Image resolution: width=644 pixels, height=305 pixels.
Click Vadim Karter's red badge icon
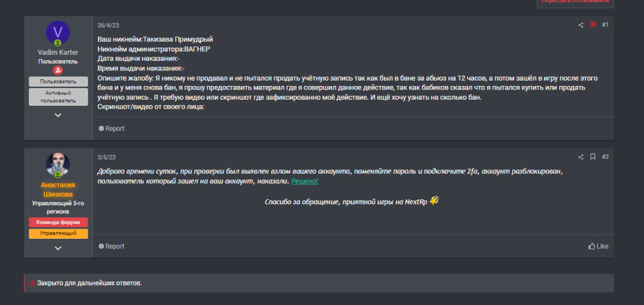58,70
